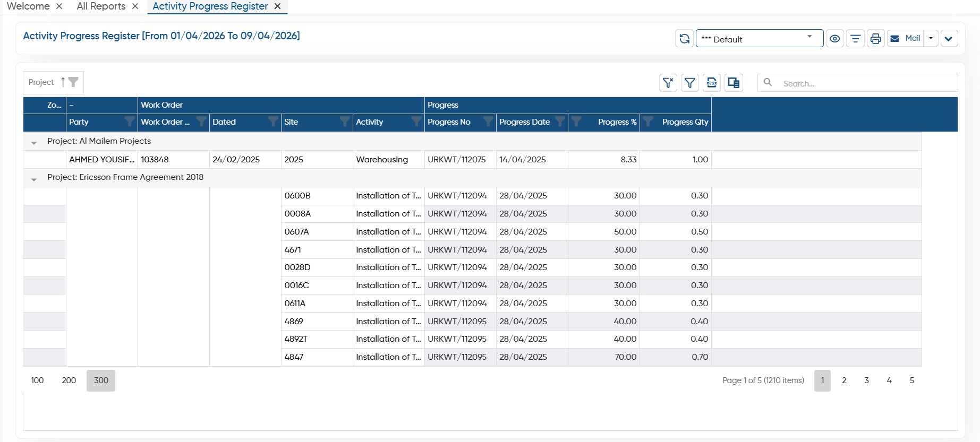Open the report filter lines icon
Screen dimensions: 980x442
855,39
